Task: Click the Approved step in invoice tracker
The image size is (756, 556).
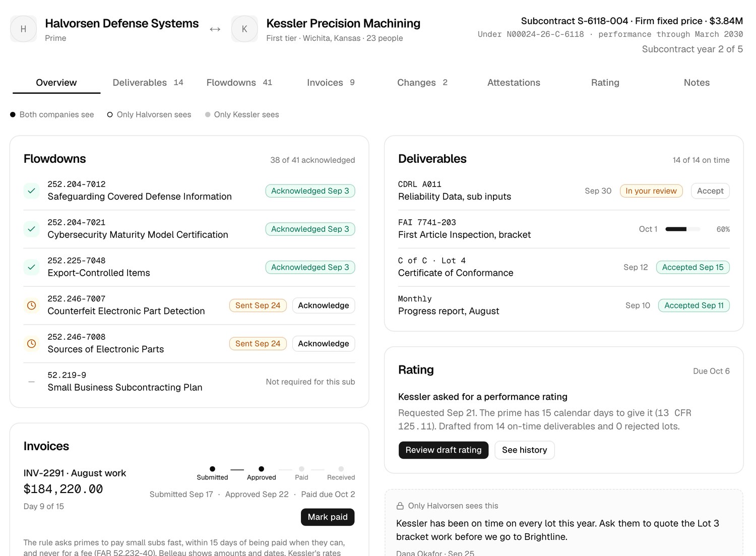Action: pyautogui.click(x=261, y=473)
